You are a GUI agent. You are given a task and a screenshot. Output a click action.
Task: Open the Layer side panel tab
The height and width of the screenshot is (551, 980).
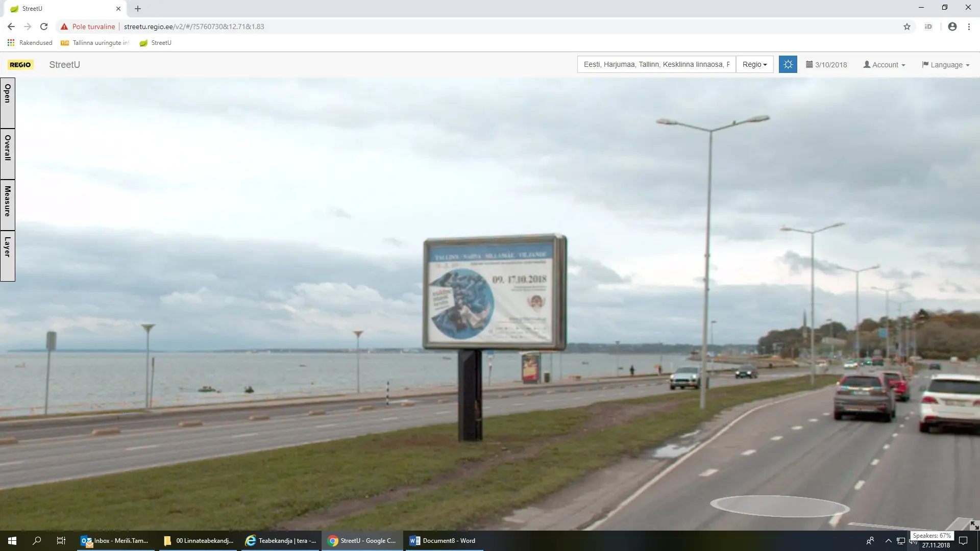click(x=8, y=256)
